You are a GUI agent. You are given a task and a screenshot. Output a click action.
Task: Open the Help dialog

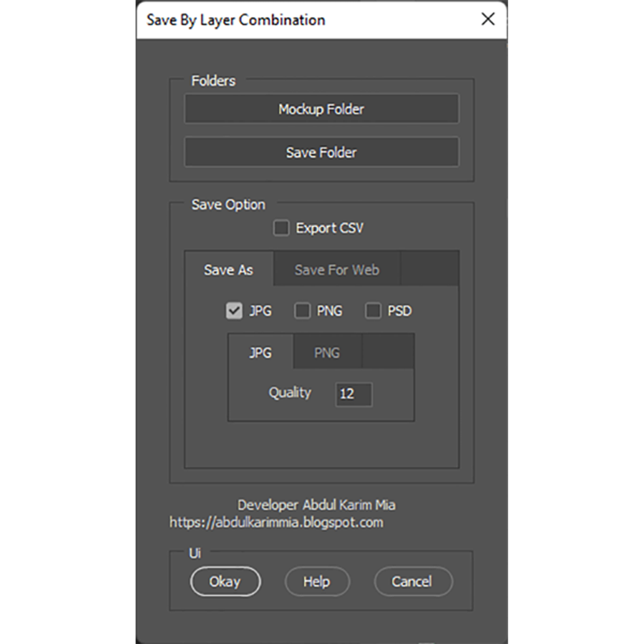click(317, 582)
